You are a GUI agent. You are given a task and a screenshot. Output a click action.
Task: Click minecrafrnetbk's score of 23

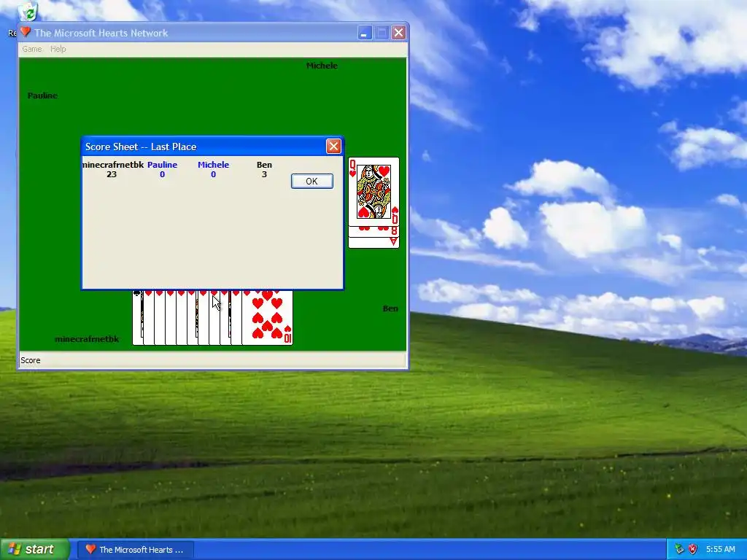pyautogui.click(x=112, y=174)
